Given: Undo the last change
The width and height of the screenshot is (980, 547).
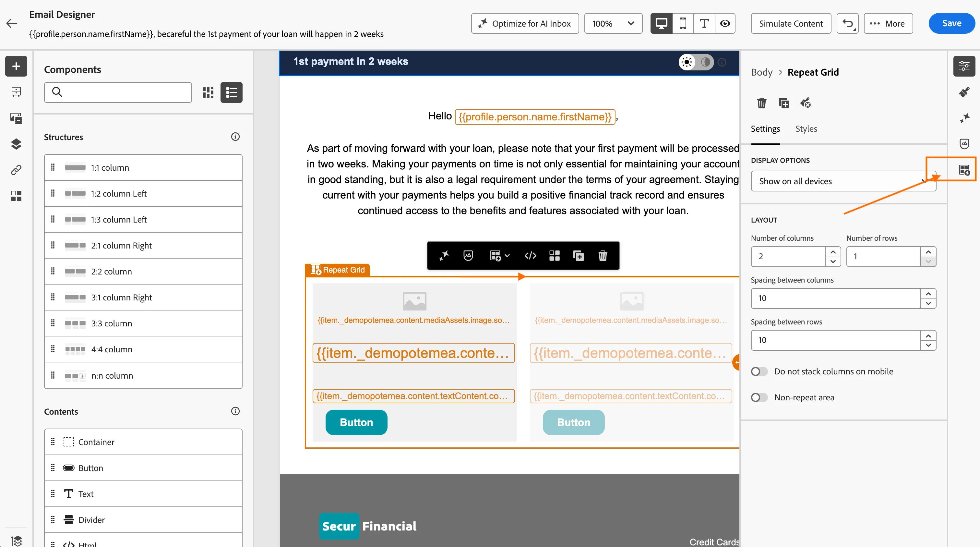Looking at the screenshot, I should click(x=847, y=24).
